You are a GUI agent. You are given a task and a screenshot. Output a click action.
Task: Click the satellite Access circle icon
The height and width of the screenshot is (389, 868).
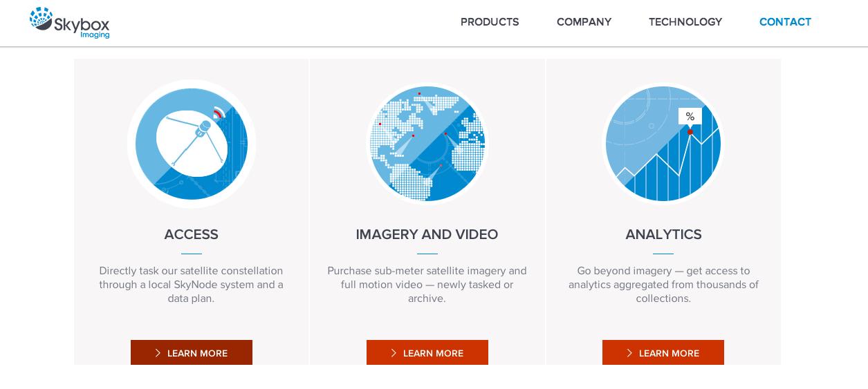(x=192, y=144)
